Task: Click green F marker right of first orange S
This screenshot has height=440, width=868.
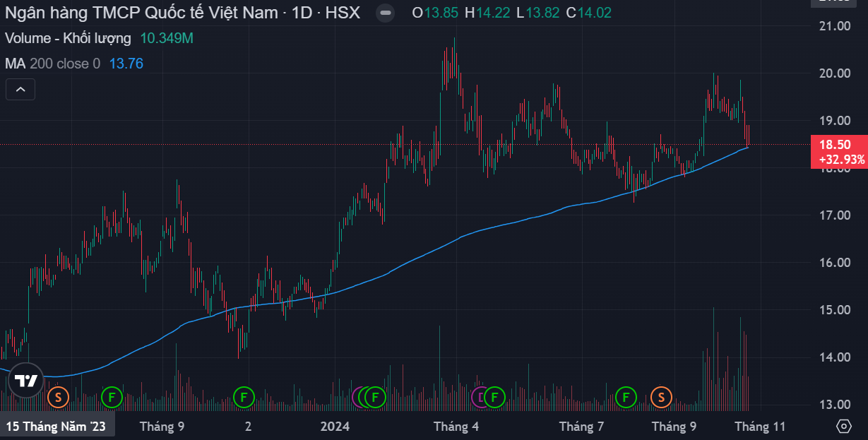Action: click(112, 398)
